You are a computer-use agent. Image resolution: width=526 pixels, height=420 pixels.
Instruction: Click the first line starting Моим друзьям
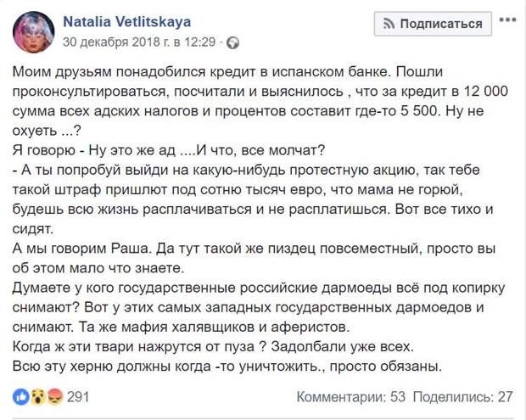(227, 72)
